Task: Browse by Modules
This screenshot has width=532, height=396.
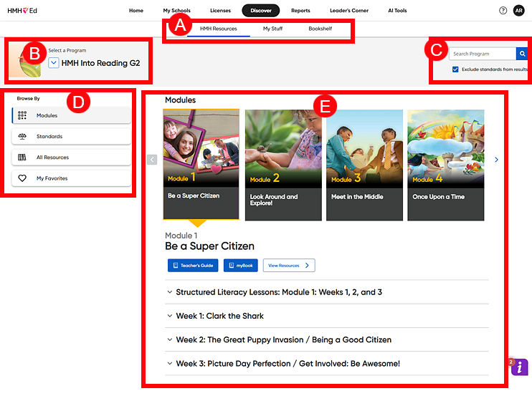Action: tap(71, 115)
